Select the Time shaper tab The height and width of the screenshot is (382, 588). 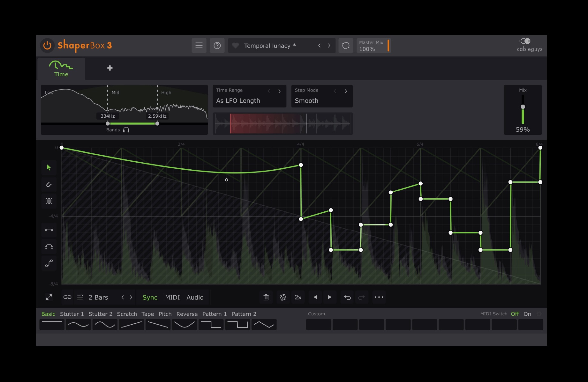pos(61,69)
